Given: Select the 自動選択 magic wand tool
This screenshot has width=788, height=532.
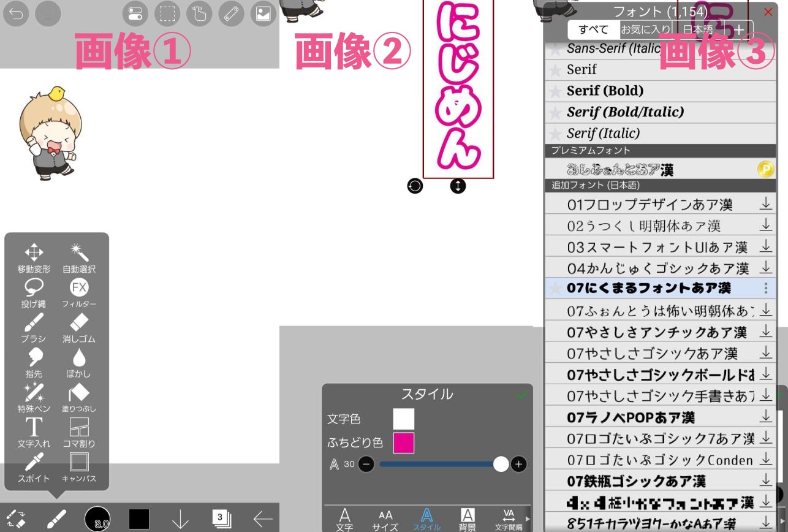Looking at the screenshot, I should (x=79, y=258).
